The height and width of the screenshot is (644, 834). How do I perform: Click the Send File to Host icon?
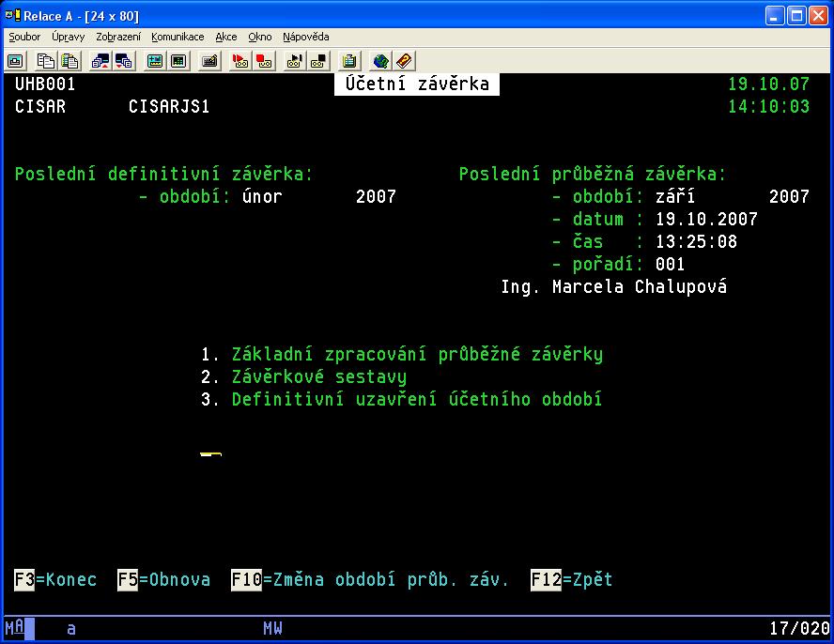click(100, 61)
